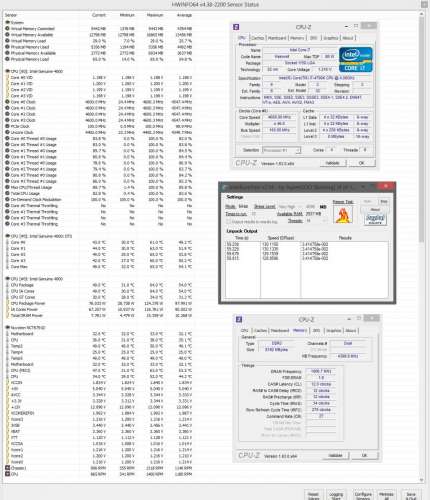Open the Graphics tab in lower CPU-Z window

[333, 331]
